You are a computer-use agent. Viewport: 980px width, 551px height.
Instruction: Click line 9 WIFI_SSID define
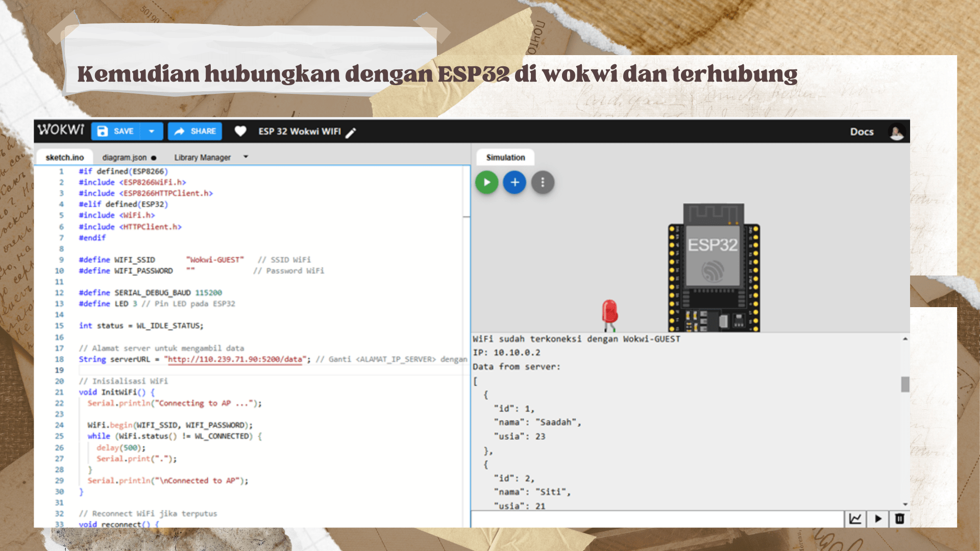(194, 260)
